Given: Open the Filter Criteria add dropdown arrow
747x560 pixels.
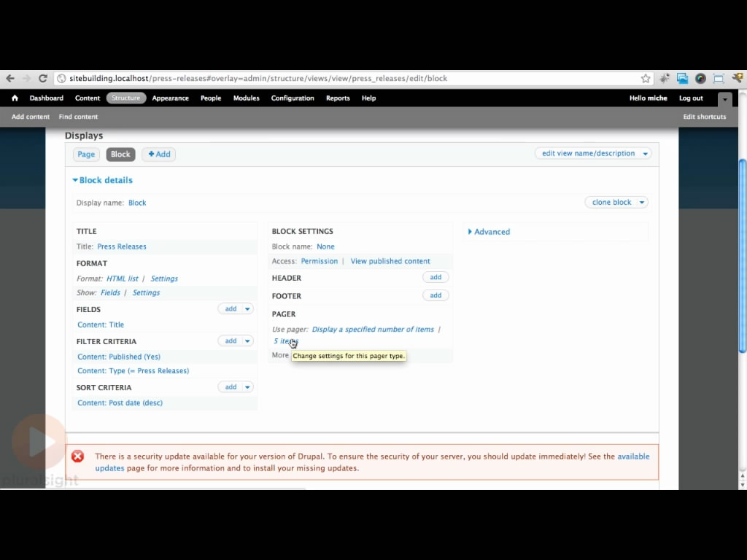Looking at the screenshot, I should coord(247,341).
